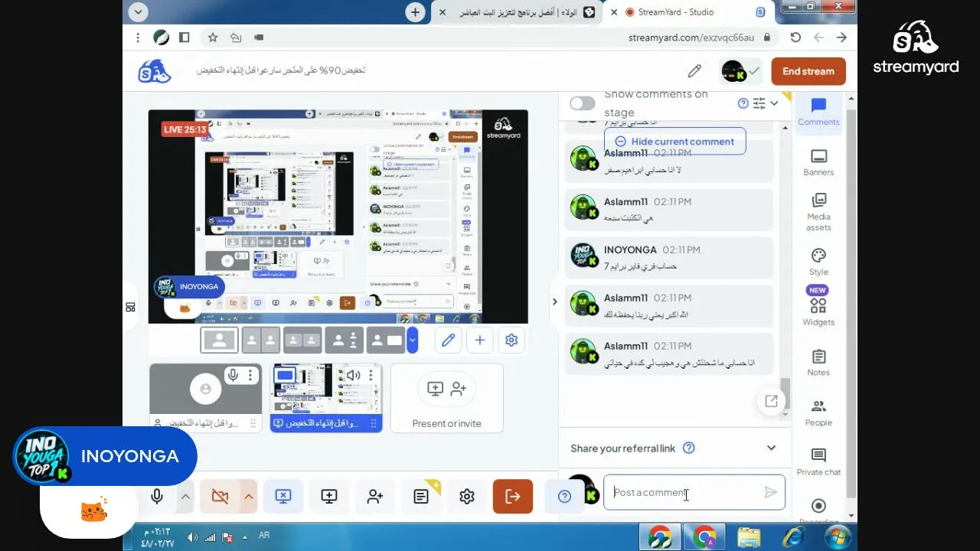The image size is (980, 551).
Task: Open the Widgets panel
Action: click(x=818, y=308)
